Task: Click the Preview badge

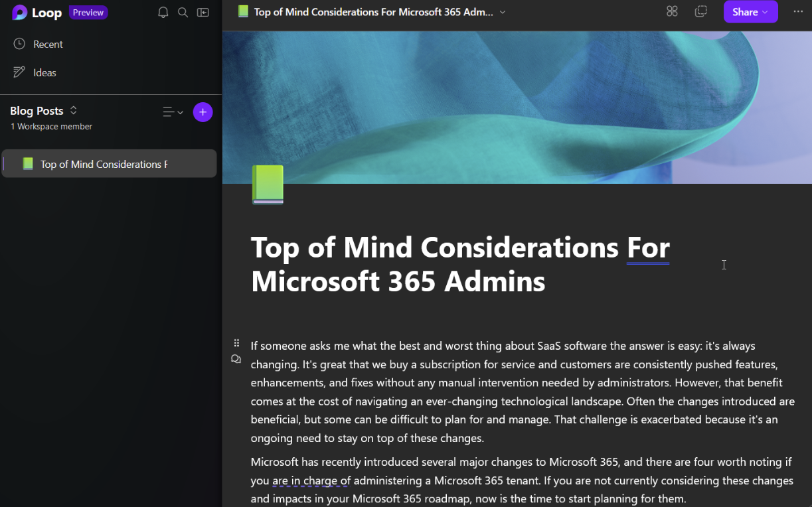Action: pyautogui.click(x=88, y=13)
